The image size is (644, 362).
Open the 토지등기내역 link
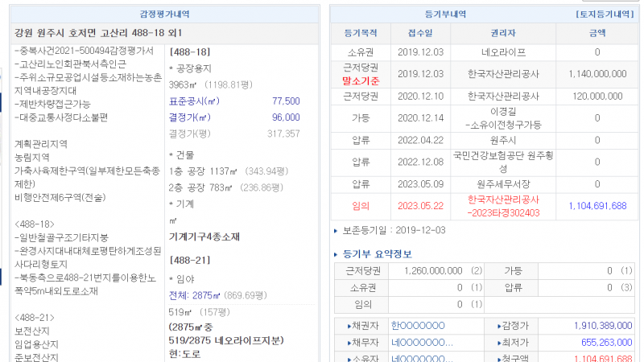605,14
